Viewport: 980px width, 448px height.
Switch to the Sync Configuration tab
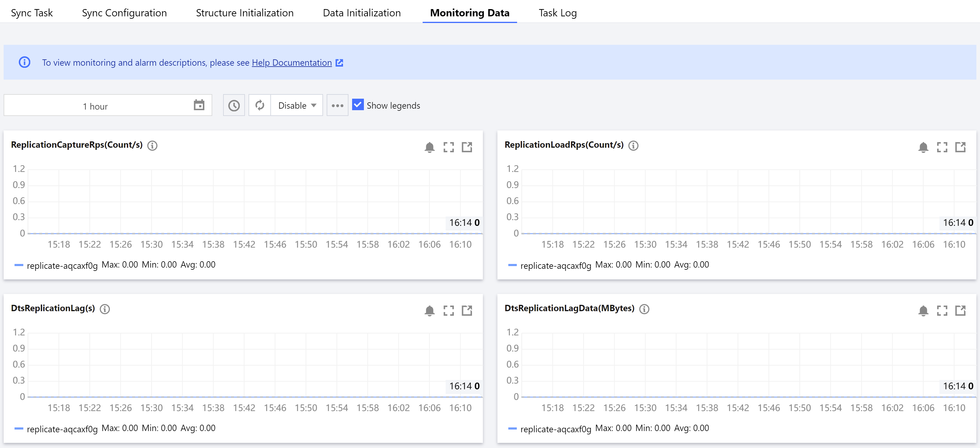point(124,13)
